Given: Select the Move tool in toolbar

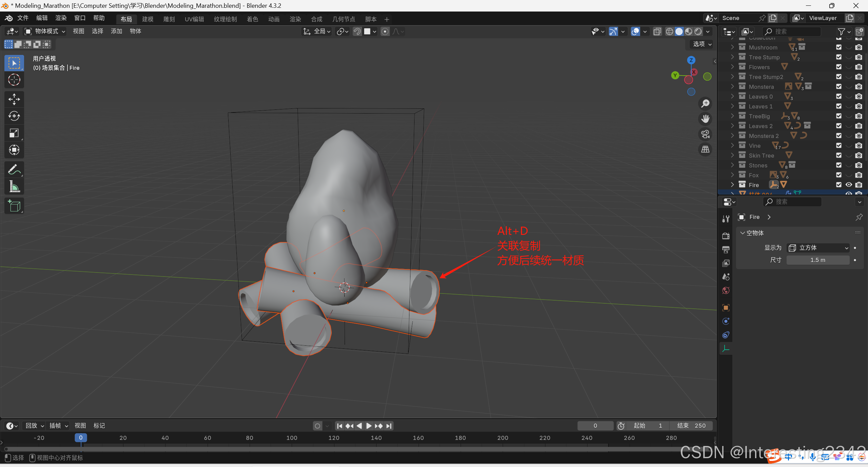Looking at the screenshot, I should coord(14,99).
